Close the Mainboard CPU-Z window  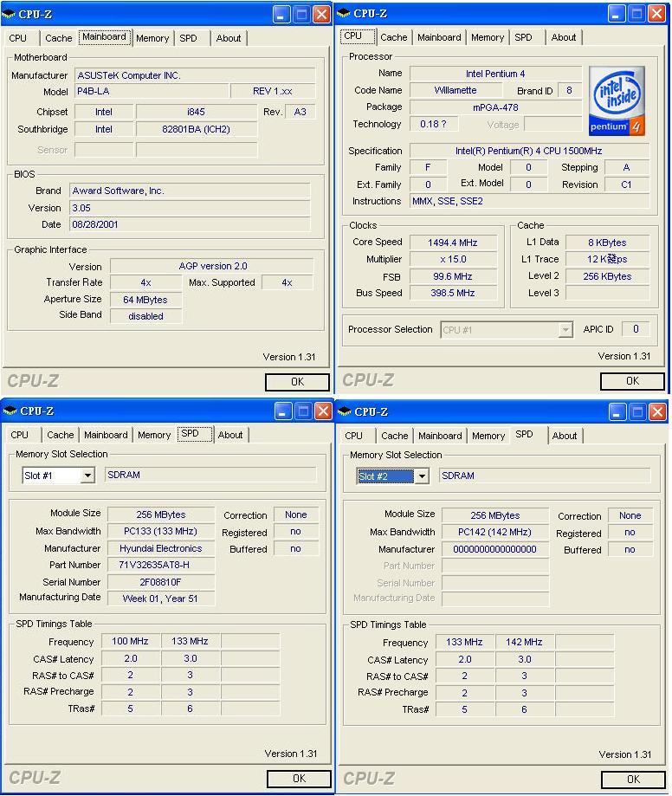click(322, 14)
